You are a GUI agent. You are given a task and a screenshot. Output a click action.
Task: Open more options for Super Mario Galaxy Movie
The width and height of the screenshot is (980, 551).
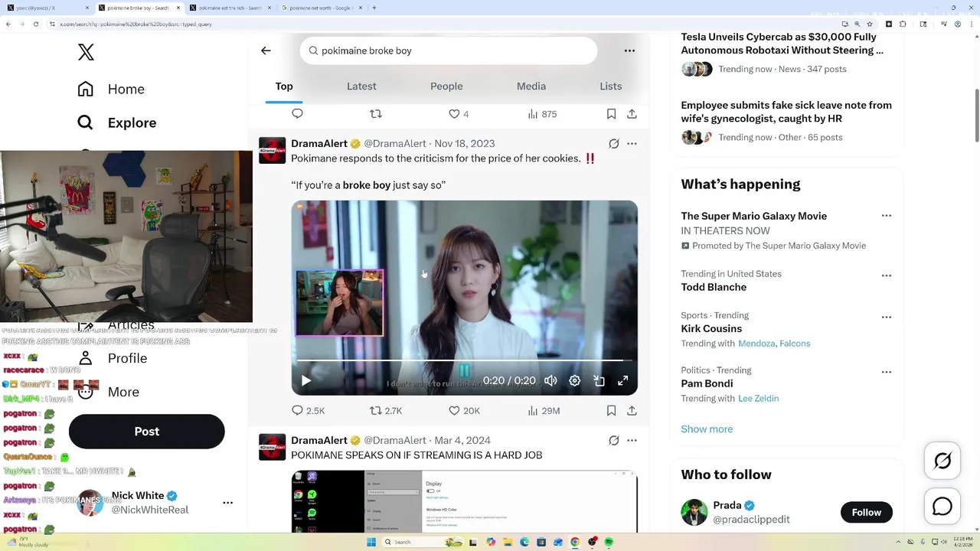887,216
